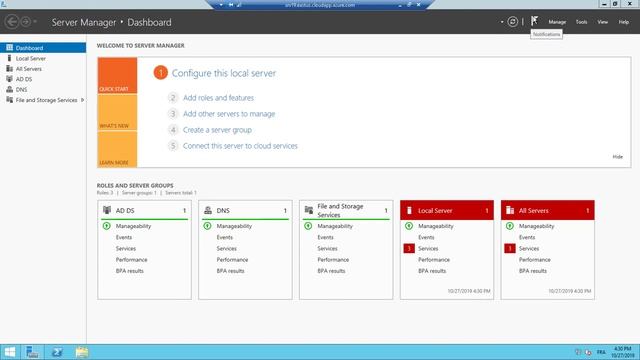Image resolution: width=640 pixels, height=360 pixels.
Task: Open the AD DS tile header
Action: [x=144, y=211]
